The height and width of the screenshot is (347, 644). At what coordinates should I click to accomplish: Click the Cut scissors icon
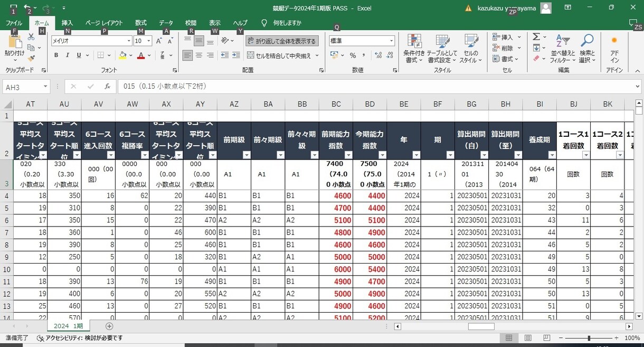pyautogui.click(x=31, y=37)
